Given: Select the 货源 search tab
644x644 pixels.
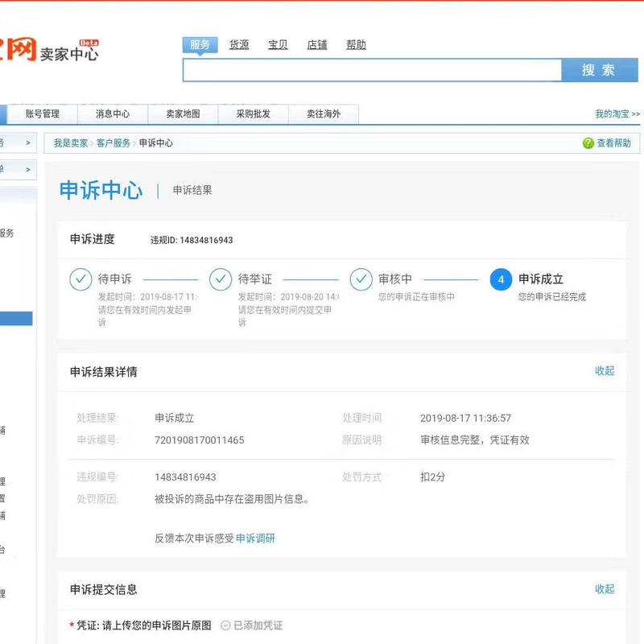Looking at the screenshot, I should [x=239, y=45].
